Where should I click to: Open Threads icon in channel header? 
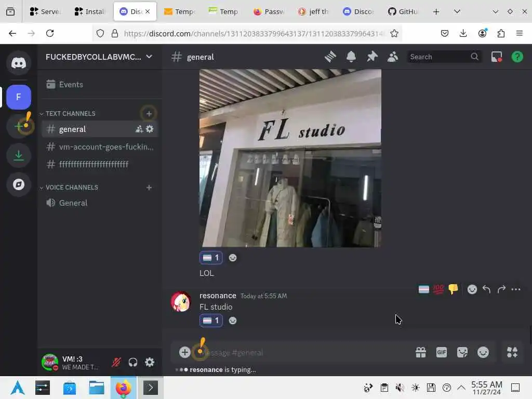point(330,57)
